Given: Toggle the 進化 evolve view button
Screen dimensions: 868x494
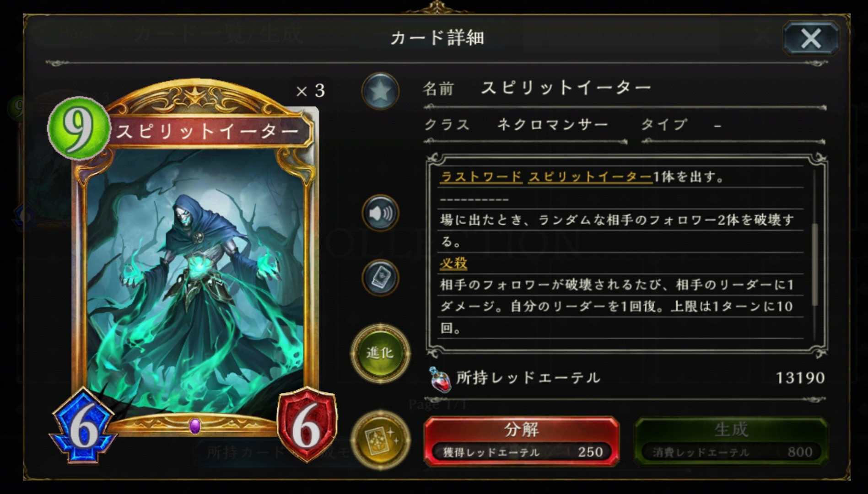Looking at the screenshot, I should click(380, 353).
